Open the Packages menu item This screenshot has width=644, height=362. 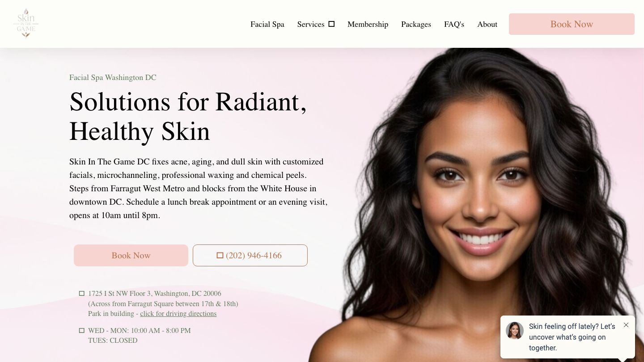(416, 24)
